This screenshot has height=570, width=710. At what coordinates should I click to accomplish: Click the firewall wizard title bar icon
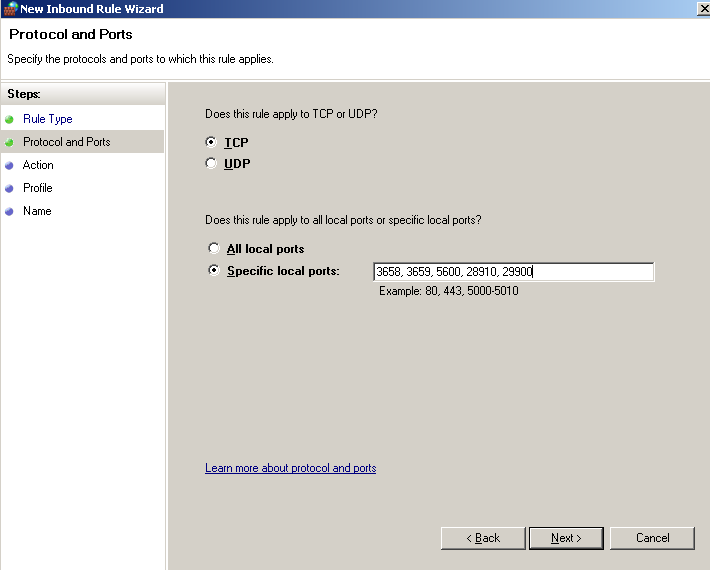click(10, 9)
